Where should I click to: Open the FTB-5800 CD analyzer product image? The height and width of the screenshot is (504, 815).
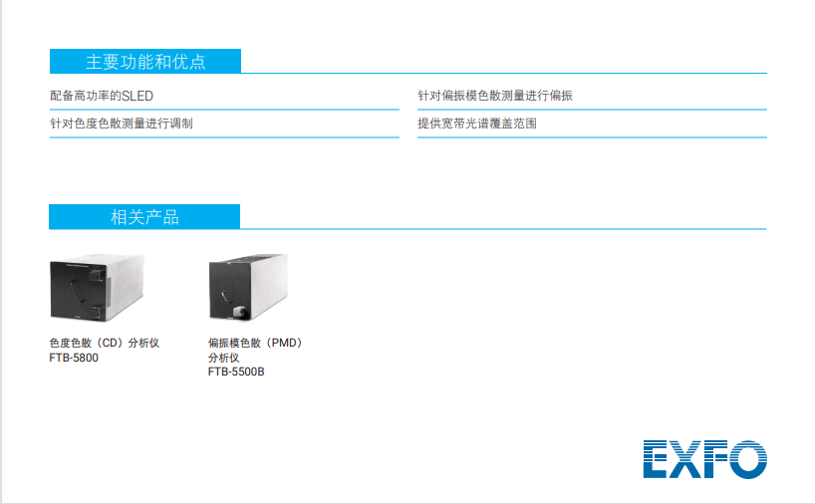point(97,287)
